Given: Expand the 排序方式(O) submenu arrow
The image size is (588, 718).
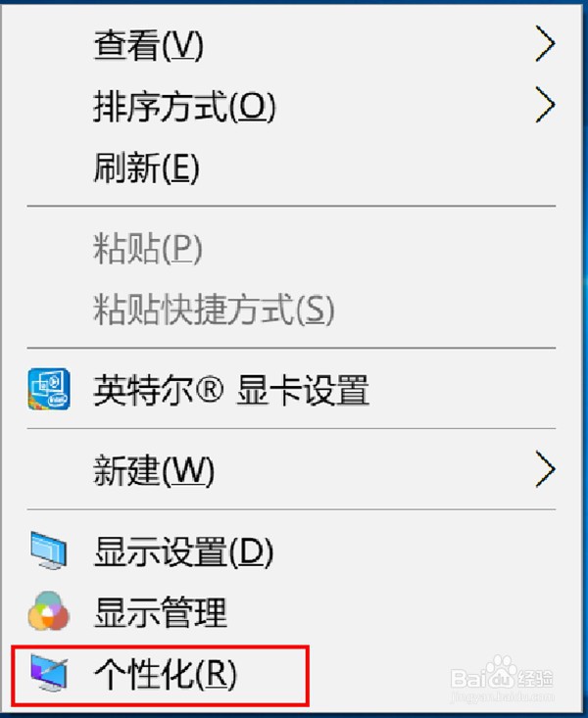Looking at the screenshot, I should (545, 106).
